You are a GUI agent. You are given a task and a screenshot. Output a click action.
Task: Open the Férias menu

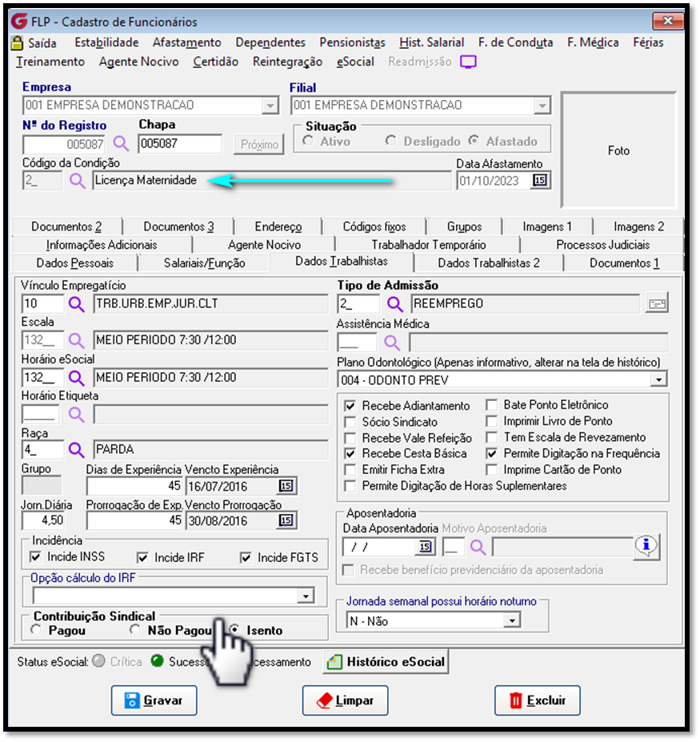(x=648, y=42)
